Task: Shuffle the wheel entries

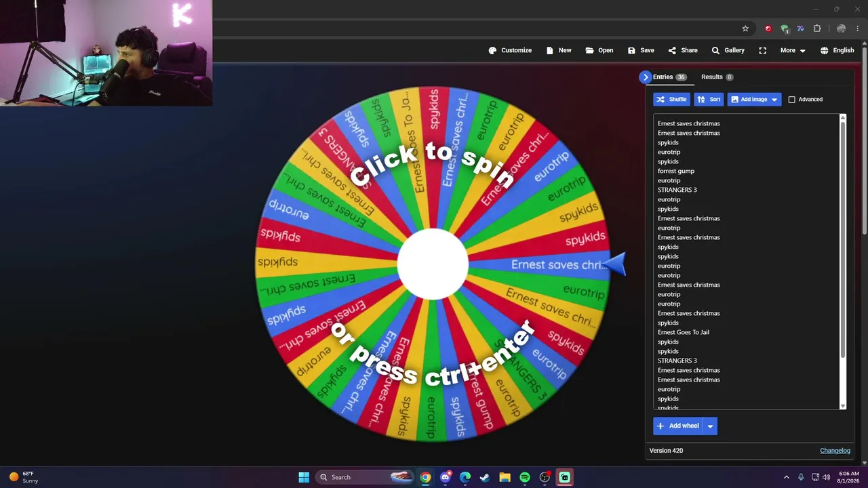Action: (x=671, y=100)
